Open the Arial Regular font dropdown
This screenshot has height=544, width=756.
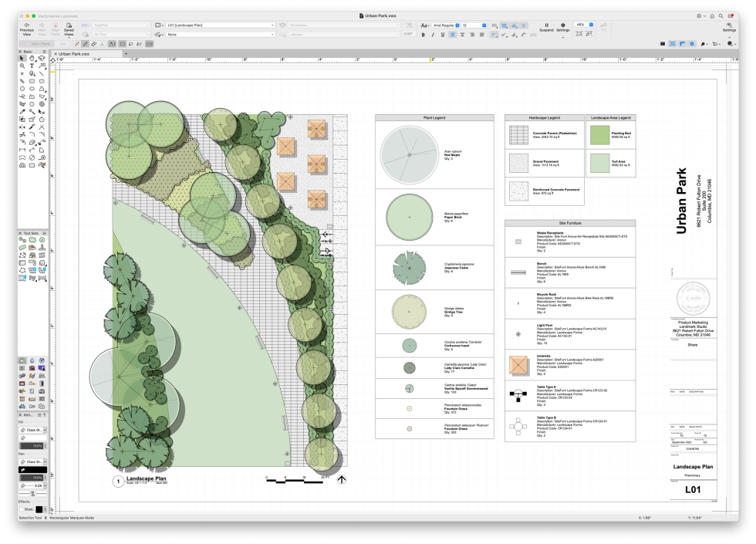tap(445, 25)
